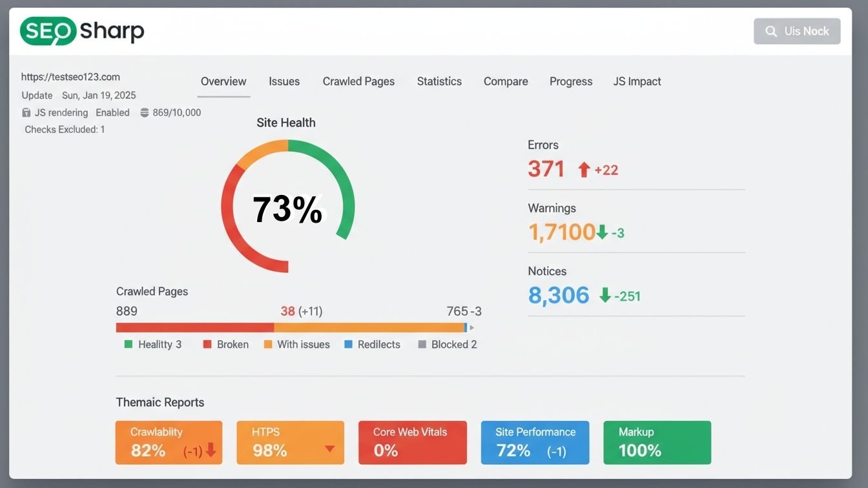868x488 pixels.
Task: Switch to the Issues tab
Action: pyautogui.click(x=284, y=81)
